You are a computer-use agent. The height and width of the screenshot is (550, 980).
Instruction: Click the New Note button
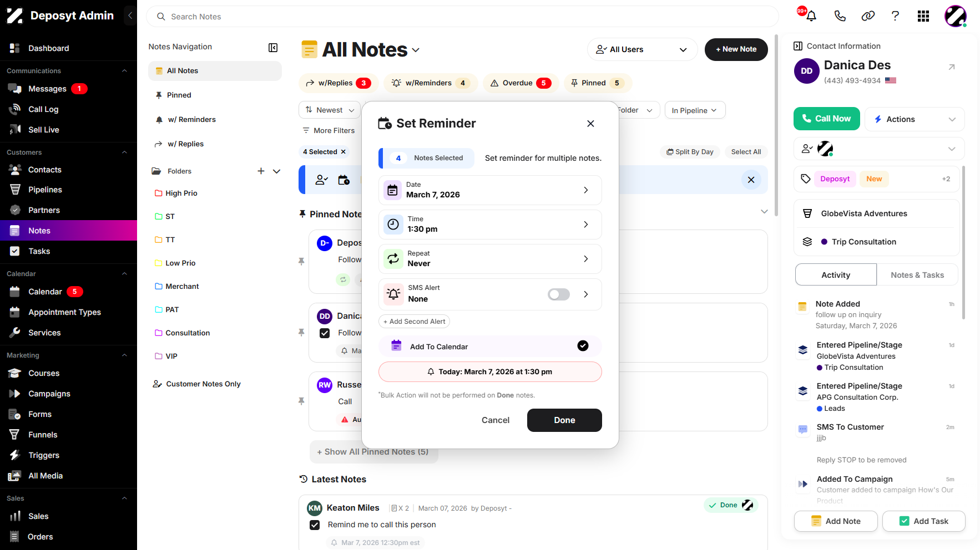(x=736, y=49)
